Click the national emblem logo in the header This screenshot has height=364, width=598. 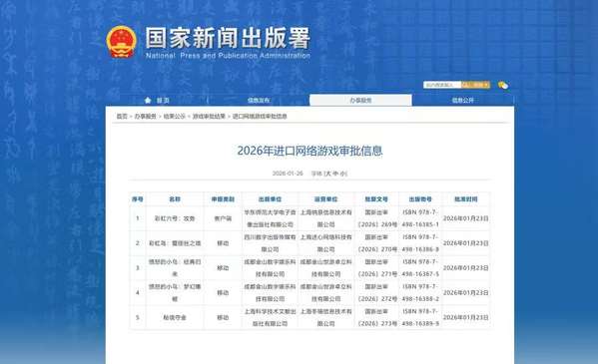coord(121,42)
